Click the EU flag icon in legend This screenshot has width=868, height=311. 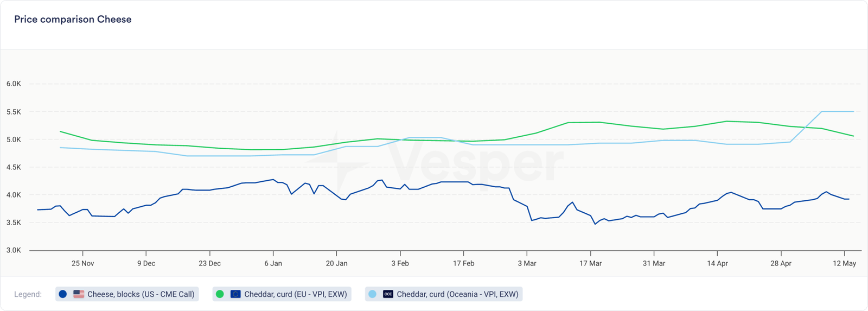tap(235, 294)
